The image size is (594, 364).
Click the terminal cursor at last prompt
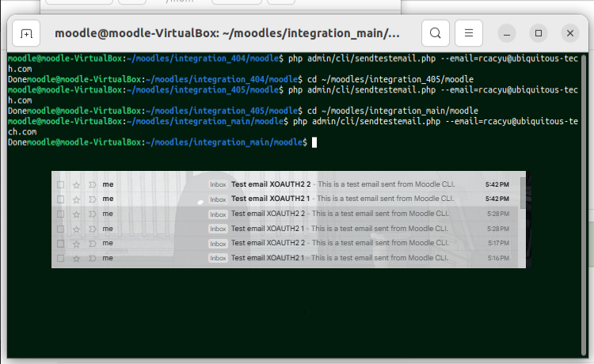pos(314,142)
